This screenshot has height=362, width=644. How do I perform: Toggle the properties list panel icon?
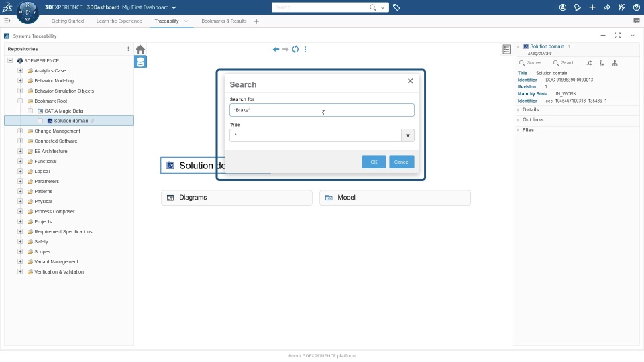pos(506,49)
